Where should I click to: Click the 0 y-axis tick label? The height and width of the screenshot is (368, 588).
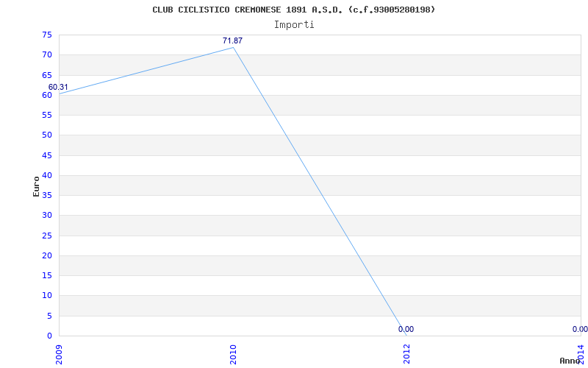click(x=49, y=336)
